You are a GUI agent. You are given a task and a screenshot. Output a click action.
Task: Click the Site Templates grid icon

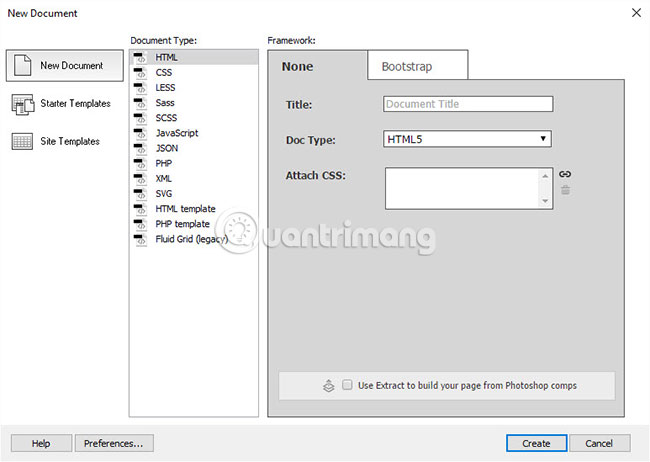pyautogui.click(x=22, y=141)
